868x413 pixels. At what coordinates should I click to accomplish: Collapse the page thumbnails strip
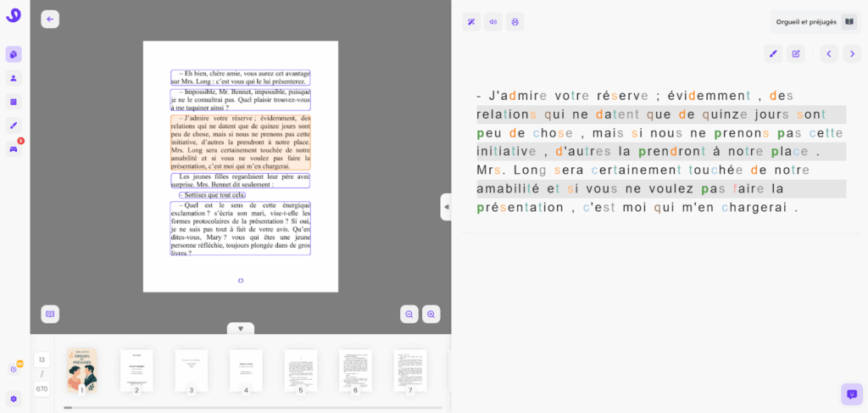coord(241,329)
